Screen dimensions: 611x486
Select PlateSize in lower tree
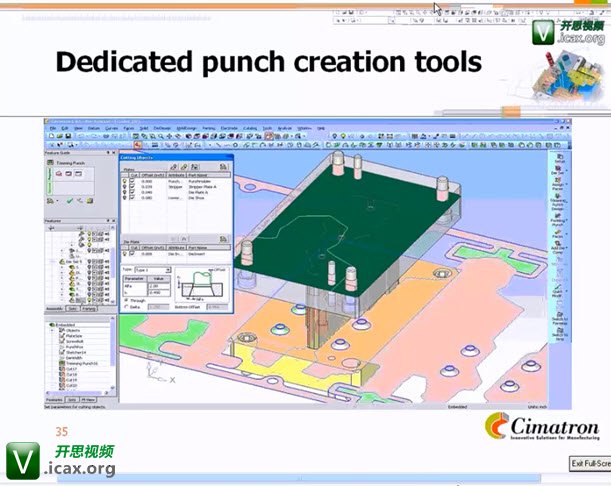(x=71, y=336)
